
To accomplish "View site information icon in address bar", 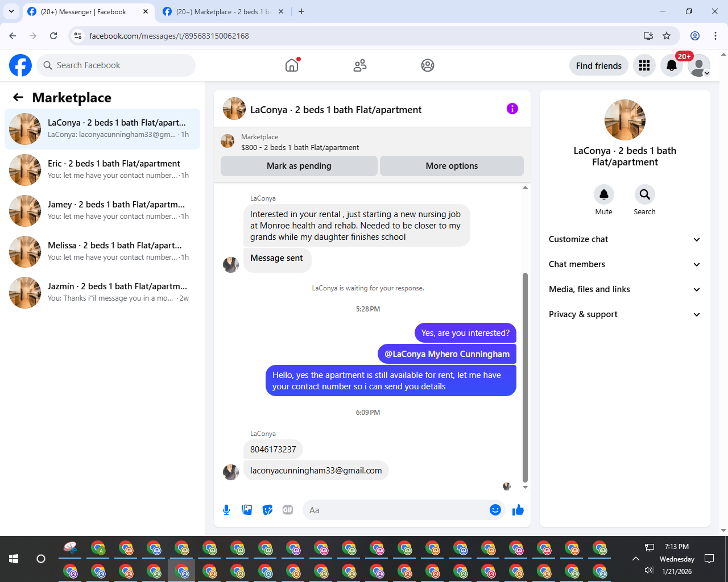I will tap(78, 36).
